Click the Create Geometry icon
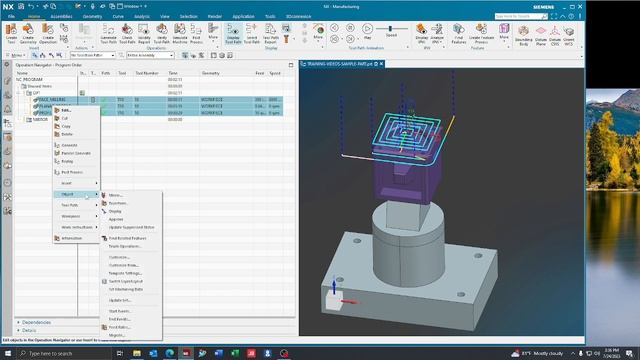This screenshot has width=640, height=360. coord(28,33)
